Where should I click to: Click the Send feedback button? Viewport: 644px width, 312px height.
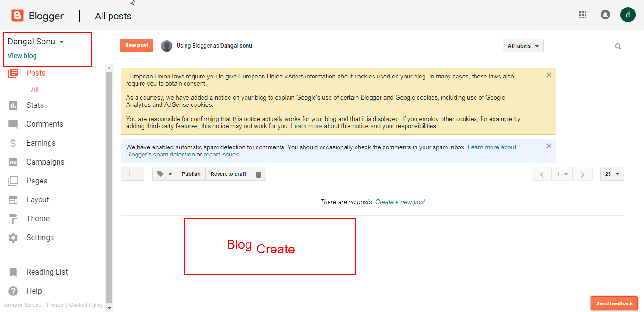(x=614, y=303)
